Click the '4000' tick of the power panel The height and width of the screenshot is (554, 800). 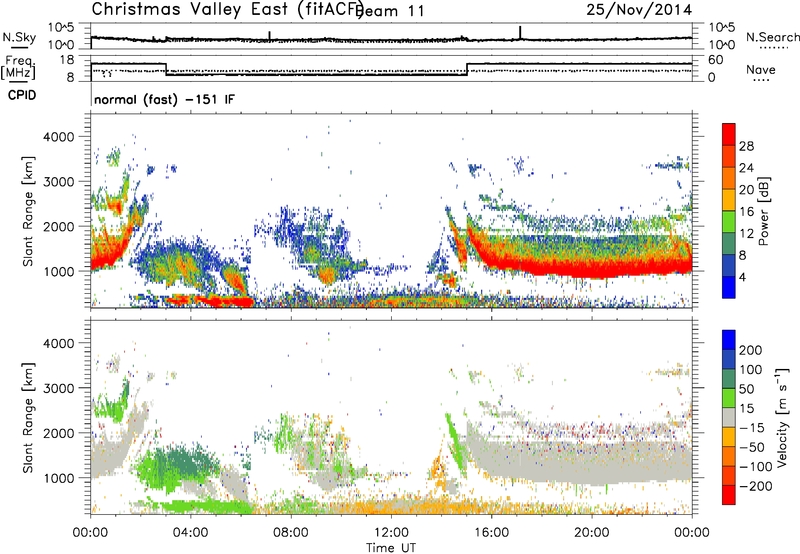pyautogui.click(x=58, y=137)
